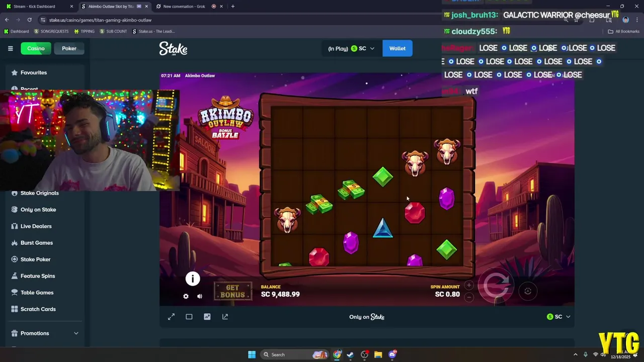
Task: Enter fullscreen game mode
Action: (x=171, y=317)
